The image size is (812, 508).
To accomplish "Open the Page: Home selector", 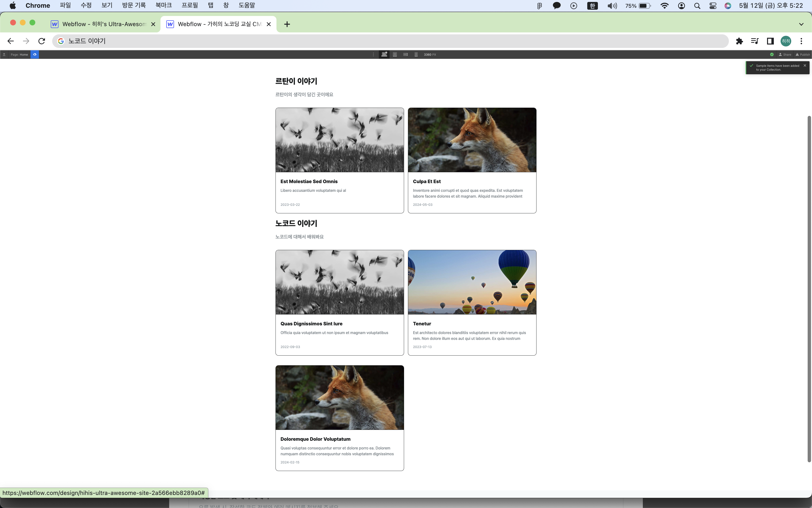I will coord(19,54).
